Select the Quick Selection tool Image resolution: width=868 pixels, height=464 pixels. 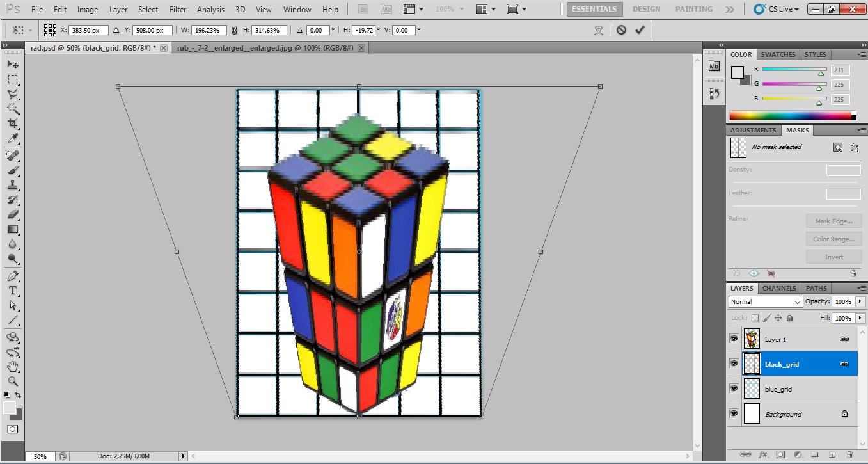(x=13, y=109)
